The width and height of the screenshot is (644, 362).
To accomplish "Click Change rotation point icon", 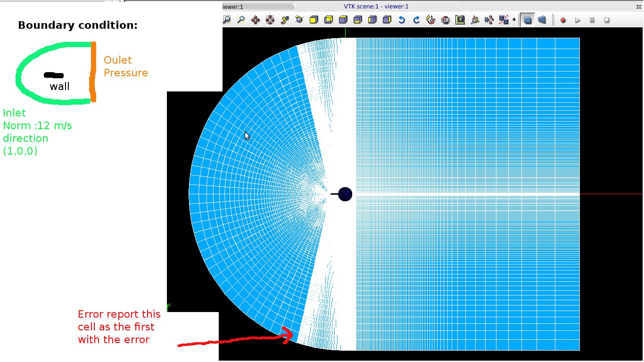I will click(x=285, y=20).
